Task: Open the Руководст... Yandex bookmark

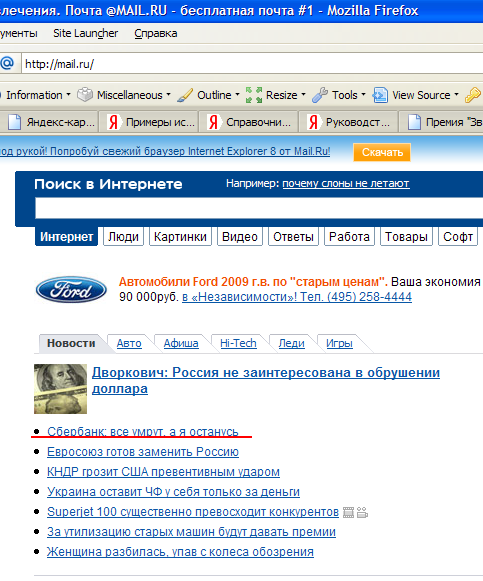Action: point(348,122)
